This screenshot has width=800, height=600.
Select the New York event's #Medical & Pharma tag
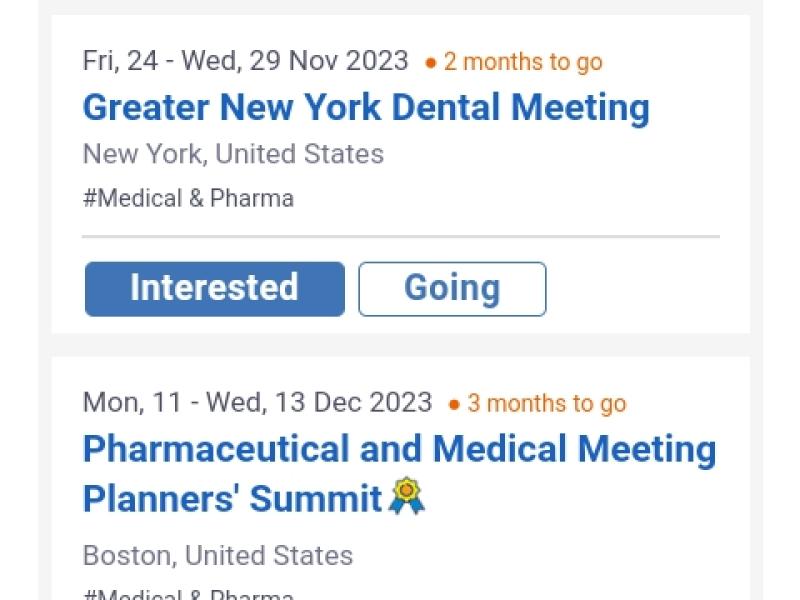point(188,198)
